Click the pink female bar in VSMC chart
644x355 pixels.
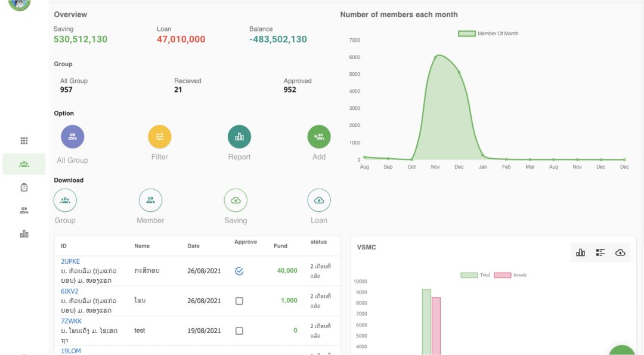(436, 326)
